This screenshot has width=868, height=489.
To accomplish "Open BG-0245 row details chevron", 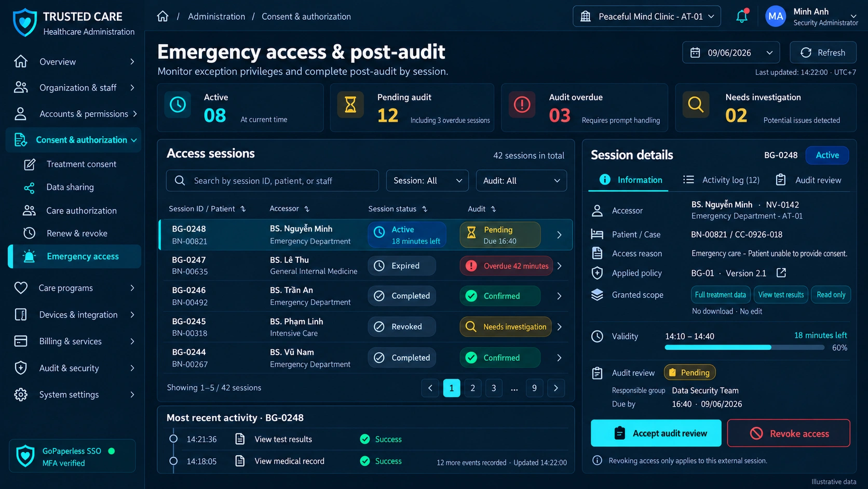I will (559, 327).
